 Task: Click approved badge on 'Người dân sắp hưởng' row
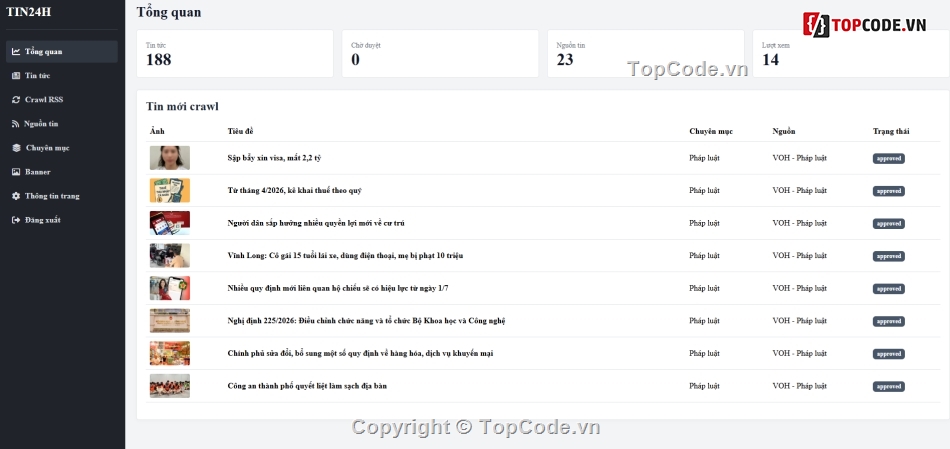click(x=889, y=224)
